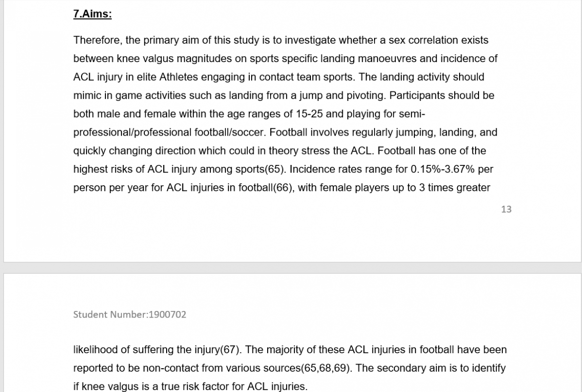This screenshot has width=582, height=392.
Task: Click the "7.Aims:" heading
Action: (x=93, y=14)
